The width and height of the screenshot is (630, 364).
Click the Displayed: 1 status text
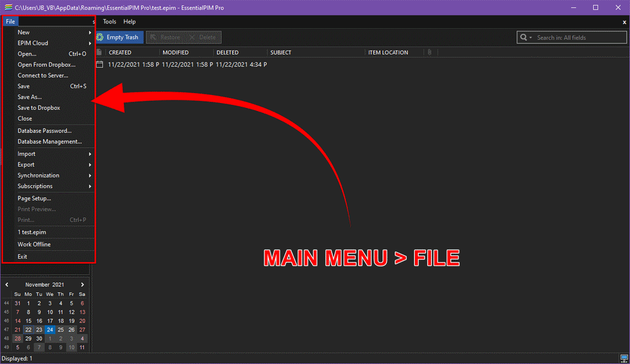(x=17, y=358)
